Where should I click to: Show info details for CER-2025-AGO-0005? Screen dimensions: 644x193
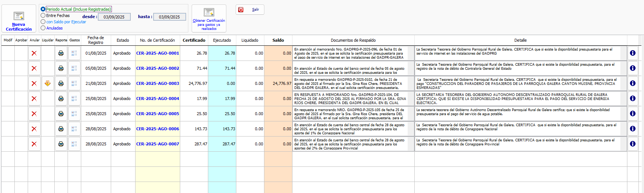(x=633, y=114)
